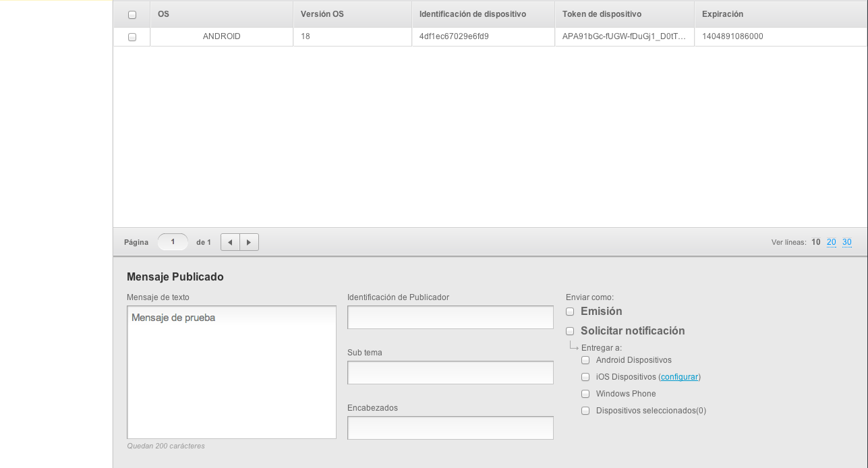Click the Enviar como label
Screen dimensions: 868x468
point(590,297)
